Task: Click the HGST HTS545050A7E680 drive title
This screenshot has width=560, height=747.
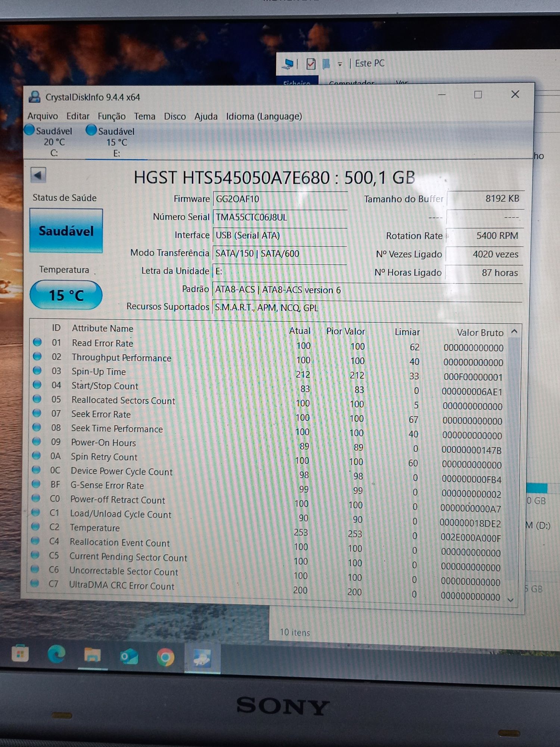Action: pyautogui.click(x=274, y=177)
